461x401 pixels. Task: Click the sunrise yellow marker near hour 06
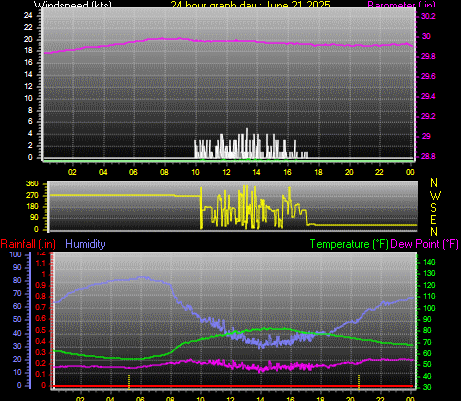click(x=129, y=382)
